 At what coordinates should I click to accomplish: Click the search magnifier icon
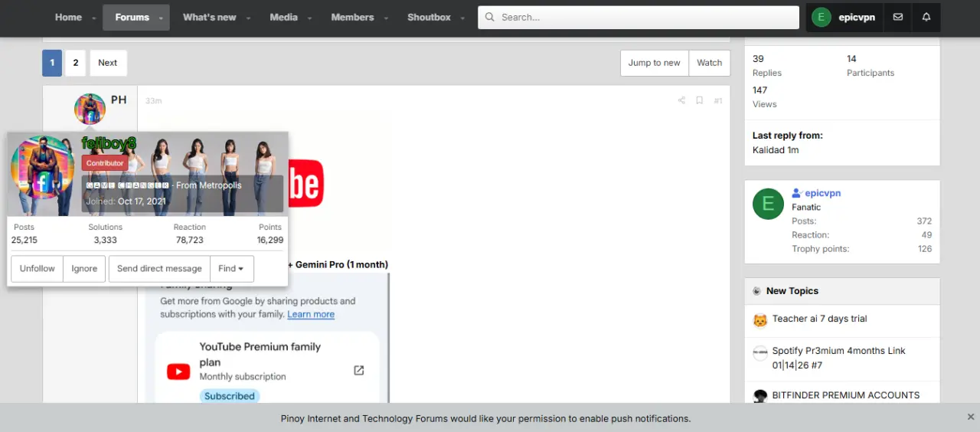click(490, 17)
